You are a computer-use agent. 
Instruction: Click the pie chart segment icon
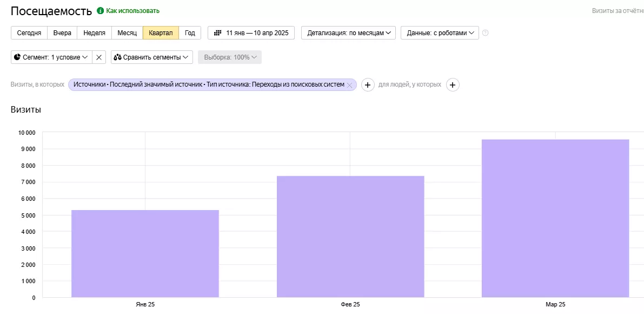(17, 57)
